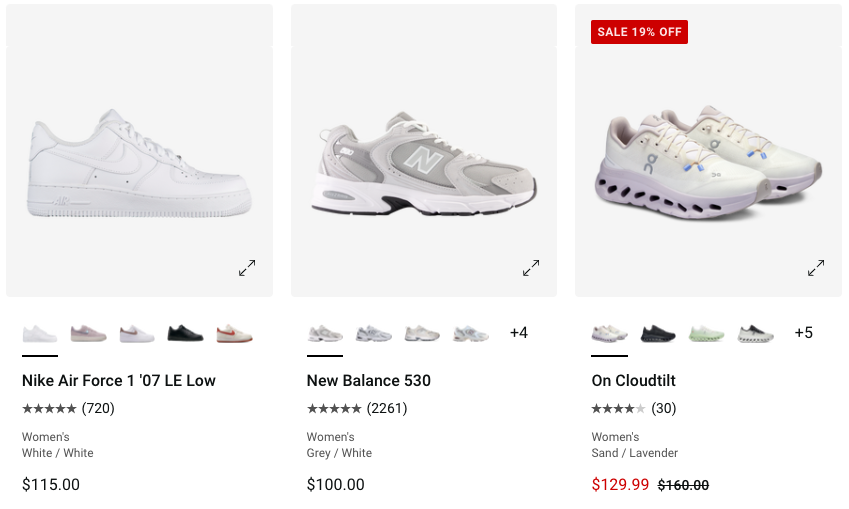This screenshot has width=849, height=509.
Task: Choose the pink Nike Air Force 1 swatch
Action: point(88,333)
